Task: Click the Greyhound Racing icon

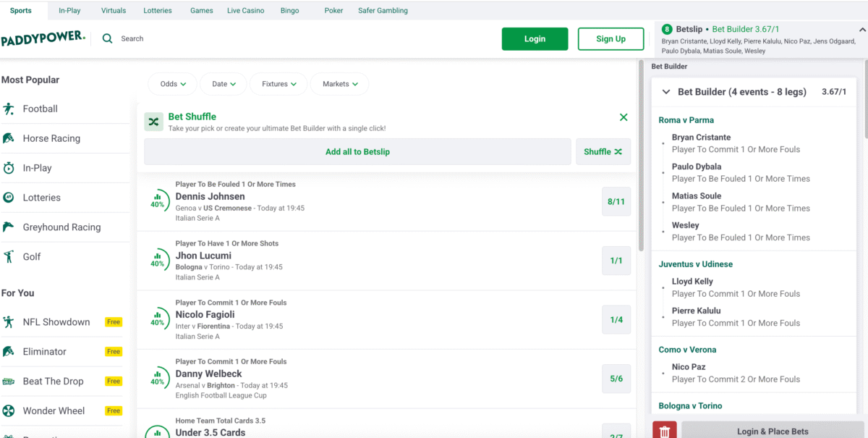Action: (9, 227)
